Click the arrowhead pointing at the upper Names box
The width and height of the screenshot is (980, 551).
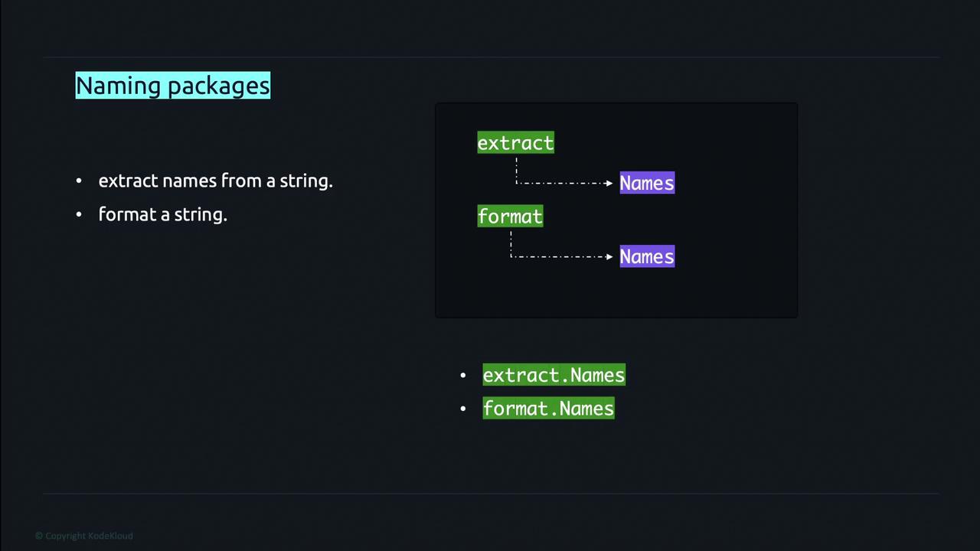click(x=609, y=183)
